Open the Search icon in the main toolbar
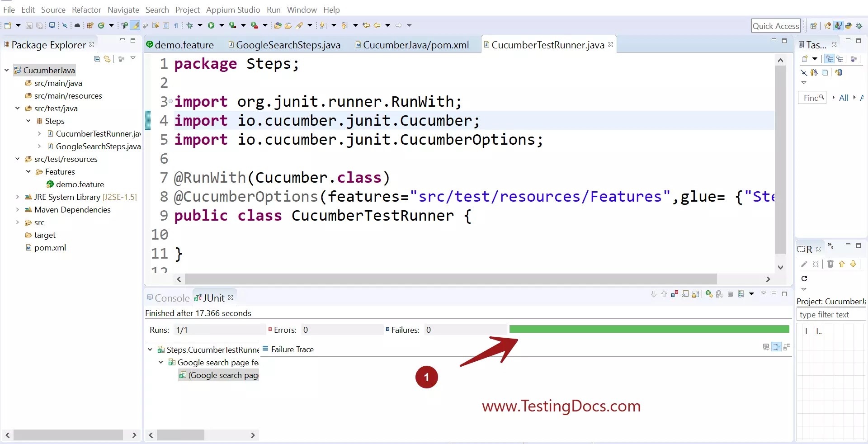 (299, 26)
